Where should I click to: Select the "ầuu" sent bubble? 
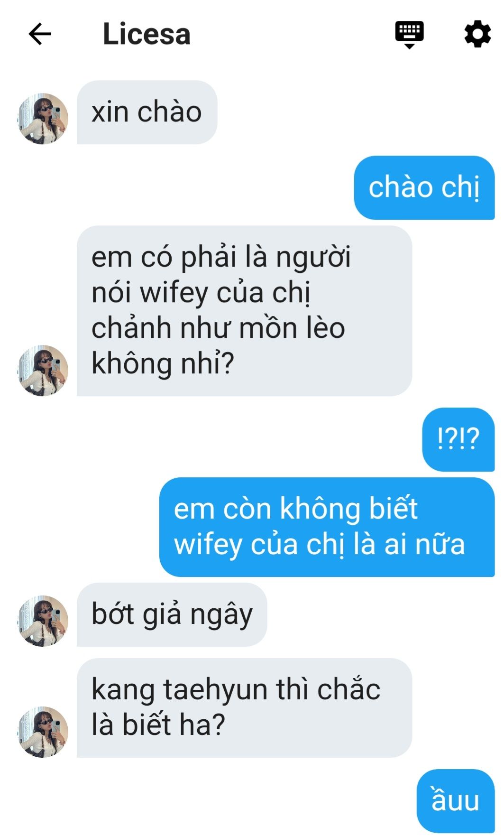(456, 801)
